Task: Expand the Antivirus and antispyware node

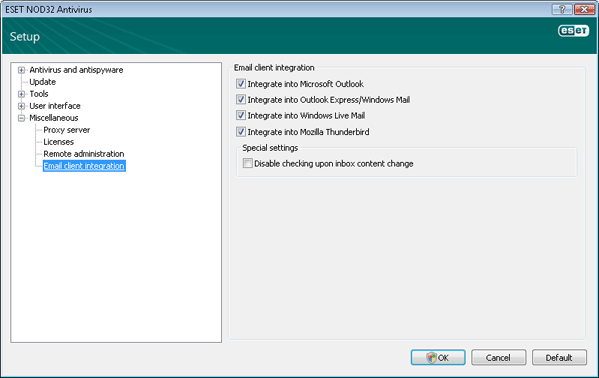Action: pyautogui.click(x=21, y=70)
